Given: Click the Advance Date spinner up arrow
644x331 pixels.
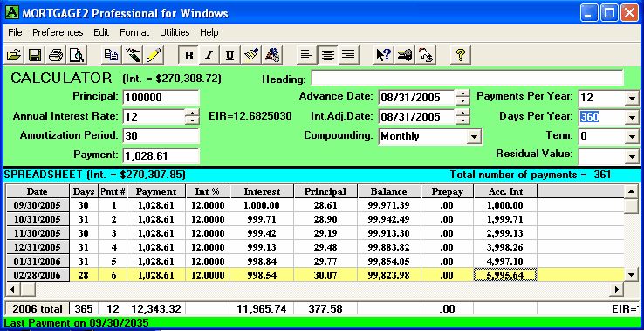Looking at the screenshot, I should coord(462,93).
